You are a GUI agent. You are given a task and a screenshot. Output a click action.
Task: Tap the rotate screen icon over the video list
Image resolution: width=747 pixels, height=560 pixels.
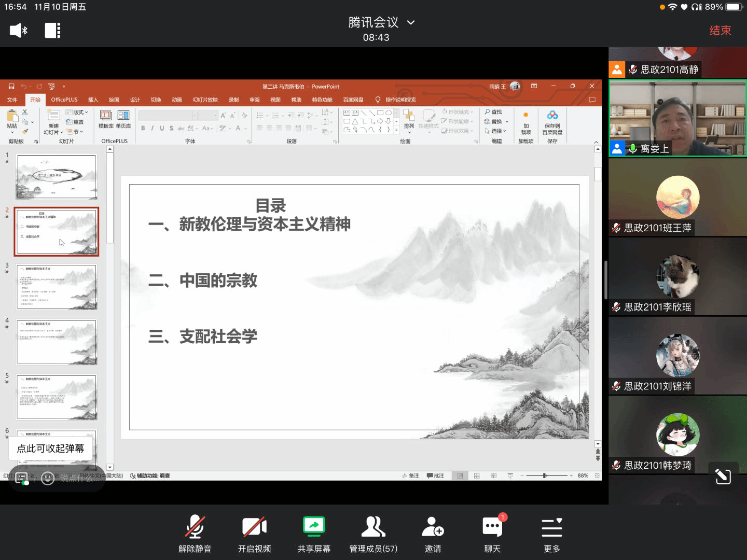(x=723, y=477)
